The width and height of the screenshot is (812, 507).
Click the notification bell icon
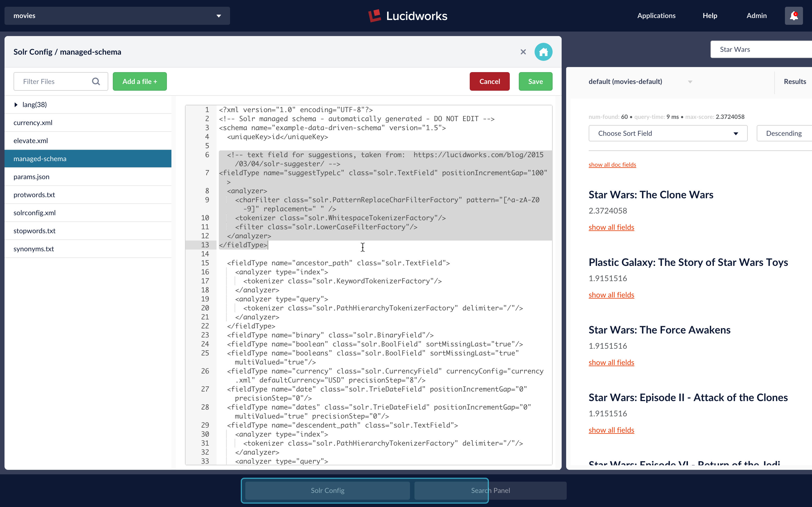coord(794,16)
